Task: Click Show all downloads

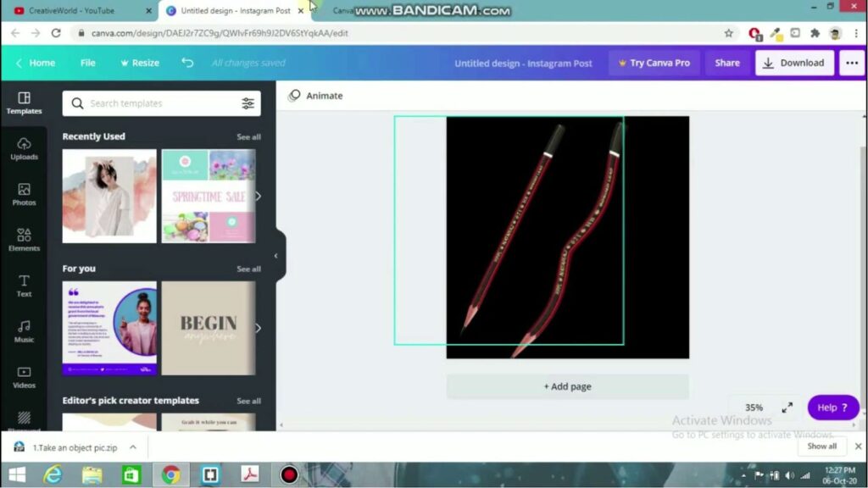Action: click(x=821, y=446)
